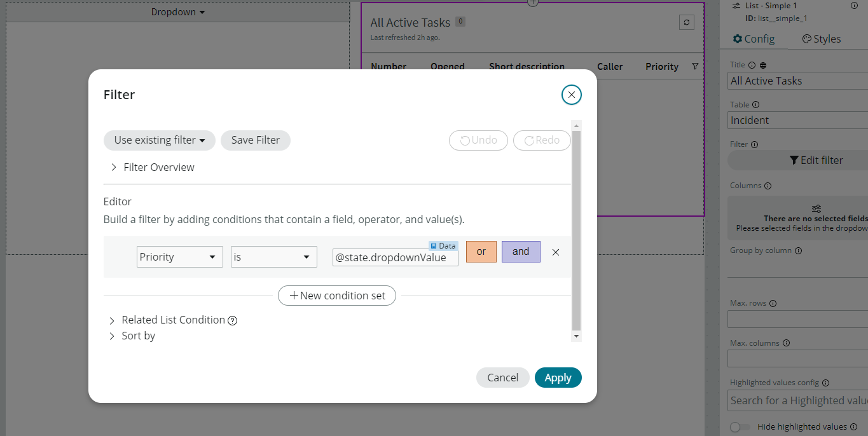This screenshot has height=436, width=868.
Task: Click the Group by column field
Action: point(798,268)
